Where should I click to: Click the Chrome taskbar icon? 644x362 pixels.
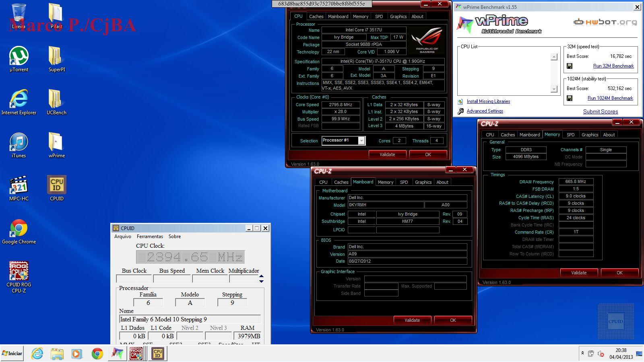[97, 354]
